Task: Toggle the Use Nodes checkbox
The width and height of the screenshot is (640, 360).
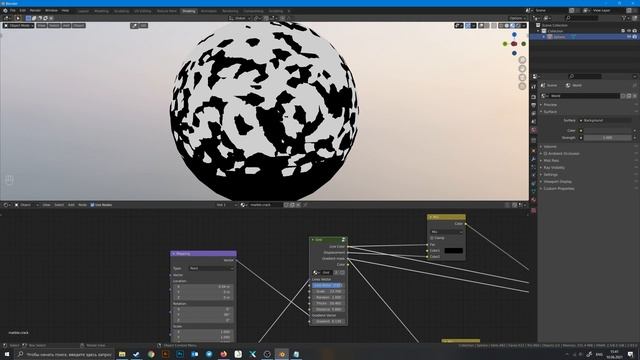Action: click(92, 205)
